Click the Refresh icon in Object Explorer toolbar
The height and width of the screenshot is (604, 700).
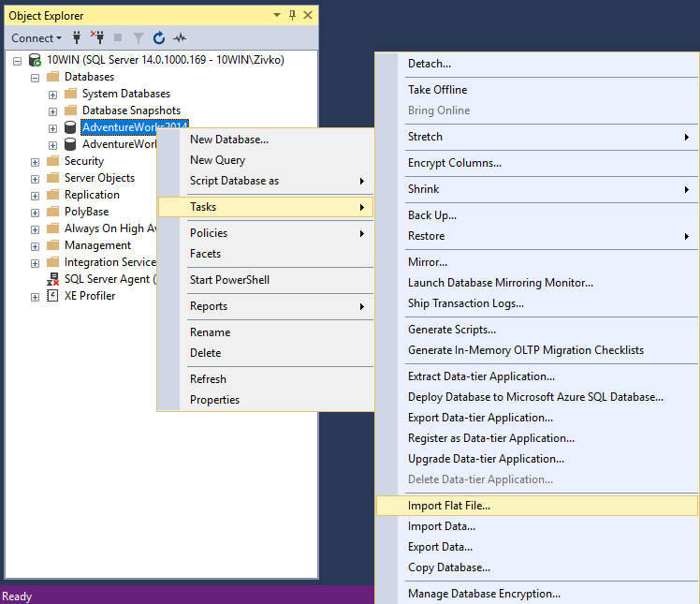[159, 38]
